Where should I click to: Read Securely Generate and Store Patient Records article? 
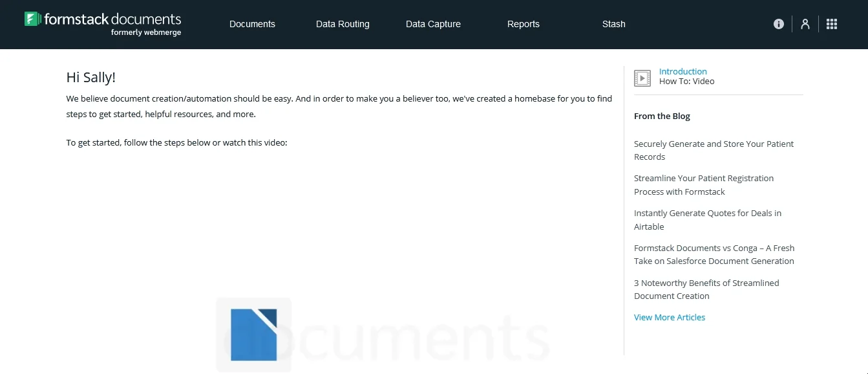coord(714,150)
